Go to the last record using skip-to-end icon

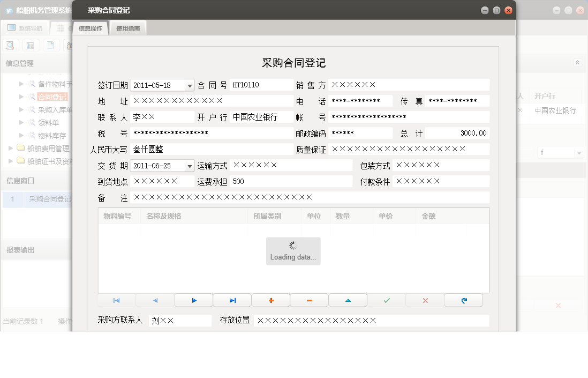[232, 300]
